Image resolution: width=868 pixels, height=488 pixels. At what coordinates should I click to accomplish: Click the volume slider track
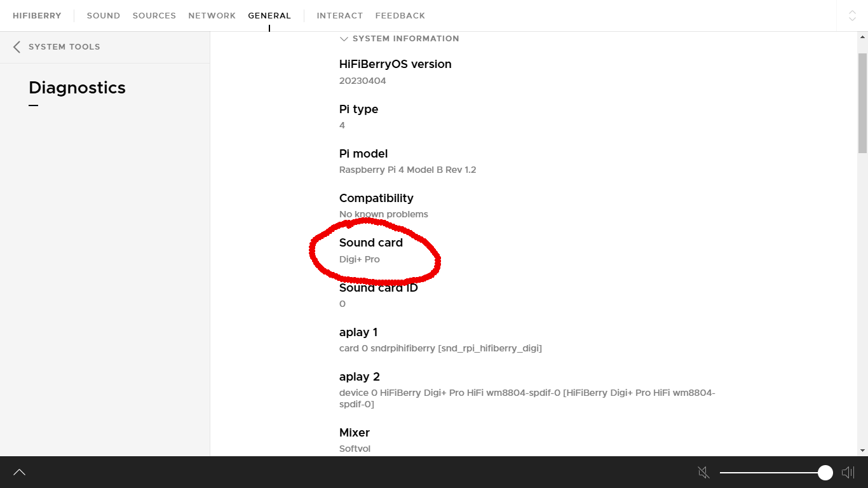click(772, 472)
